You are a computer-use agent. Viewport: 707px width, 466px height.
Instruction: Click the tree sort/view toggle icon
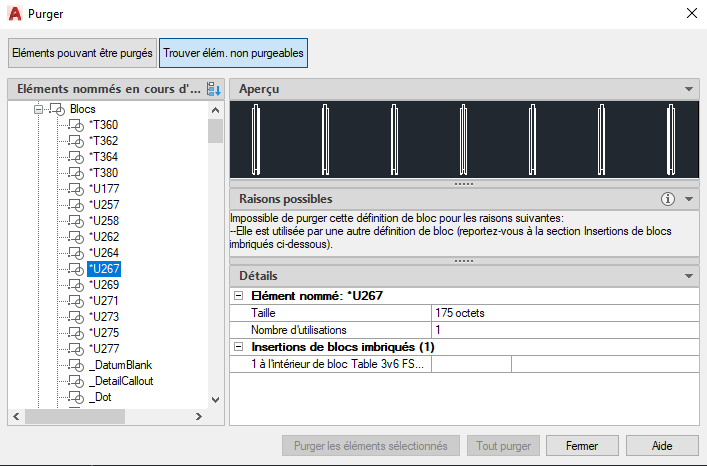click(x=214, y=89)
